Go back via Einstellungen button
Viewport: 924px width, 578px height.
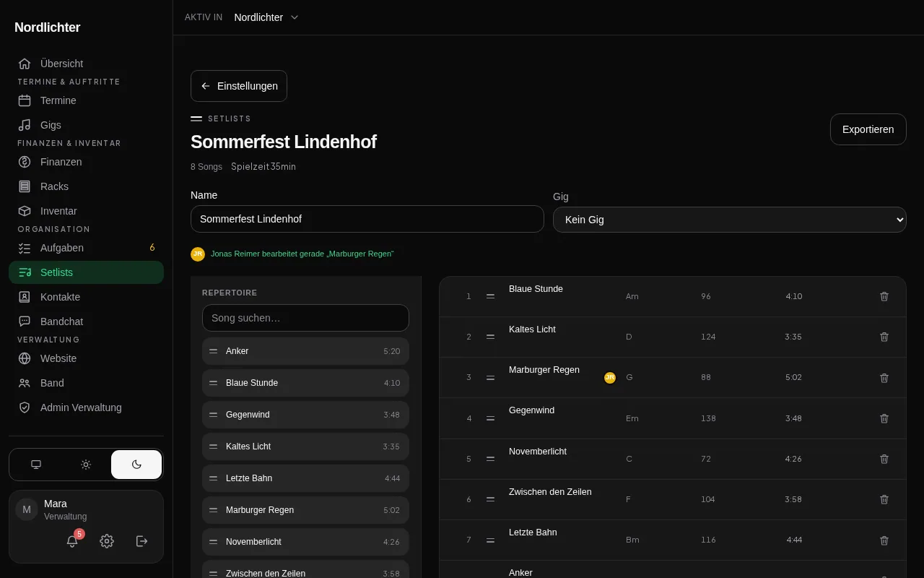[239, 86]
